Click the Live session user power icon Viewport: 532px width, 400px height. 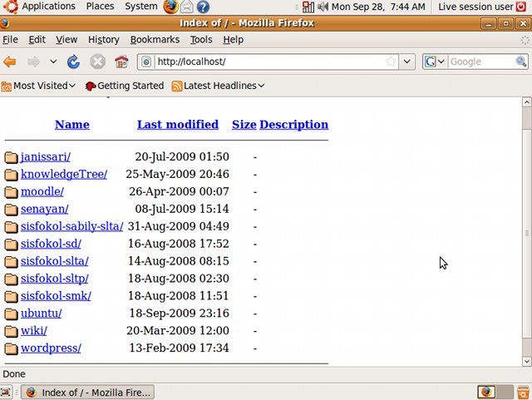[521, 7]
